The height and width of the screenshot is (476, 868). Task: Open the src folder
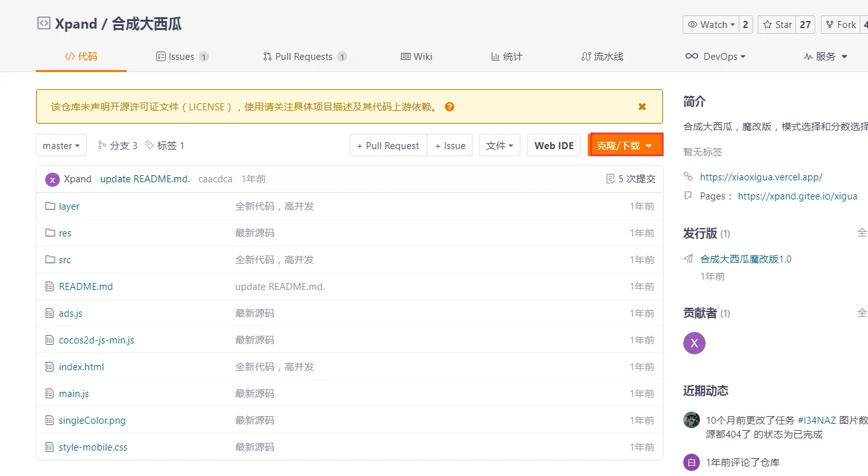65,260
